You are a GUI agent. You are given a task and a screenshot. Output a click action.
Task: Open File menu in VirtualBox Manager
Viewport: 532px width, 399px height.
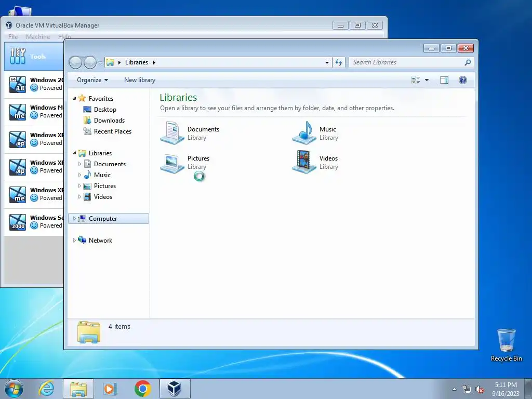13,37
